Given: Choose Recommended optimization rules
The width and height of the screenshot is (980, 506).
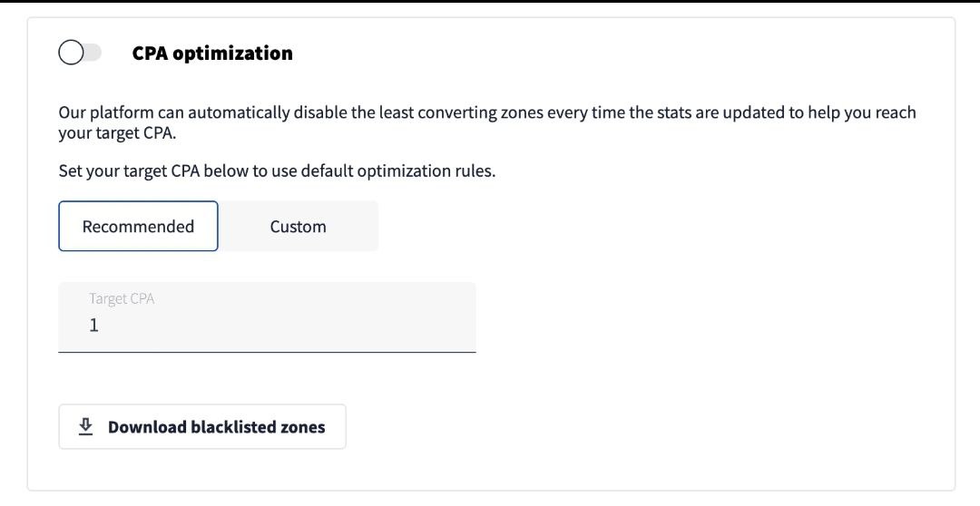Looking at the screenshot, I should [x=138, y=226].
